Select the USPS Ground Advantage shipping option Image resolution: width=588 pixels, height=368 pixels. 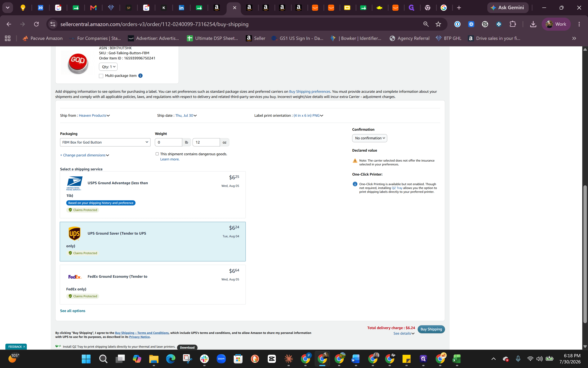153,195
